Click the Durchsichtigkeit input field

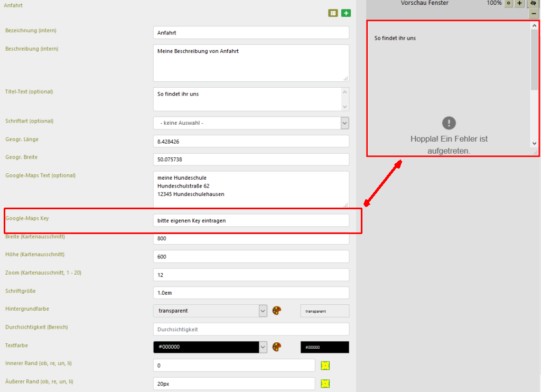[251, 329]
